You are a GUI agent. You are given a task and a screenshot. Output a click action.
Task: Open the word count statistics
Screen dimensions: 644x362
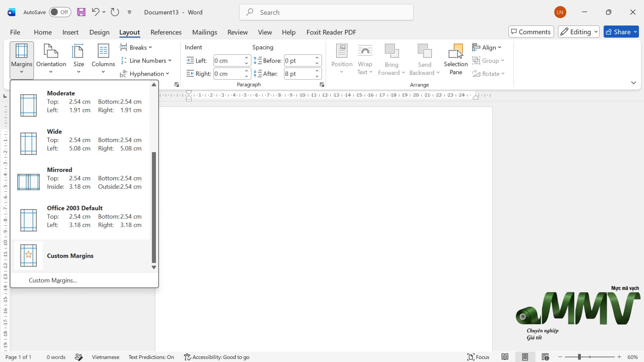(x=56, y=357)
